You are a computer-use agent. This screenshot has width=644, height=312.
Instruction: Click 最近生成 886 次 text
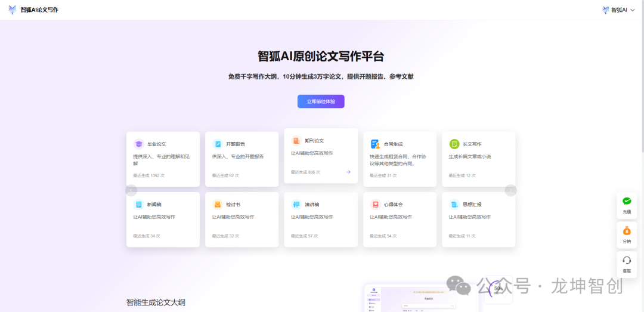pyautogui.click(x=305, y=172)
